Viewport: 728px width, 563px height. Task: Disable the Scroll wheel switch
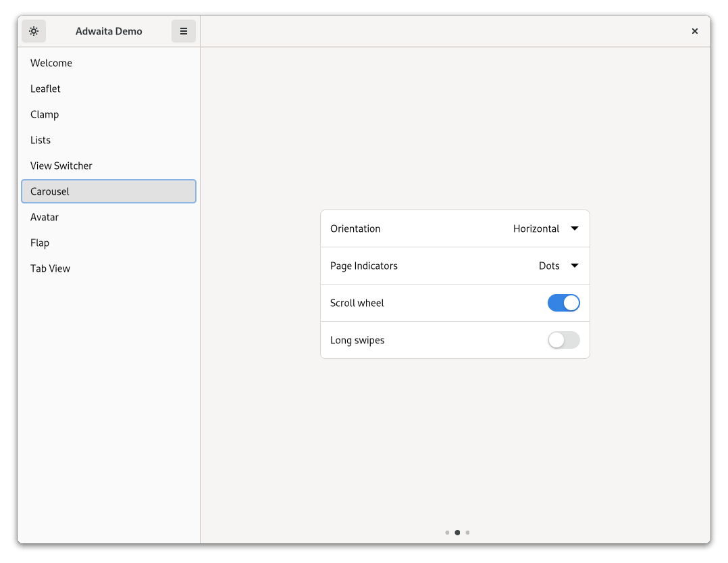point(563,303)
